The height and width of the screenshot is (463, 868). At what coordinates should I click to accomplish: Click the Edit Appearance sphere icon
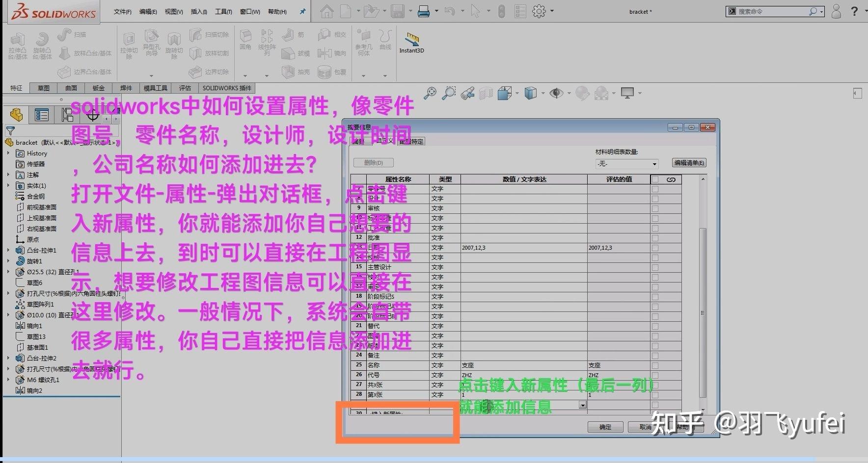click(x=582, y=93)
